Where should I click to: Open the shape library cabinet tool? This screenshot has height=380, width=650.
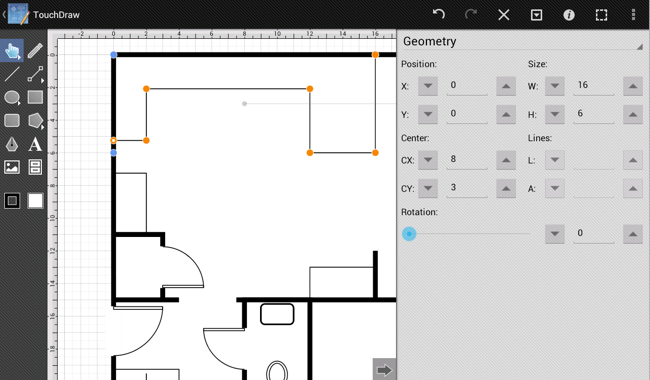35,167
